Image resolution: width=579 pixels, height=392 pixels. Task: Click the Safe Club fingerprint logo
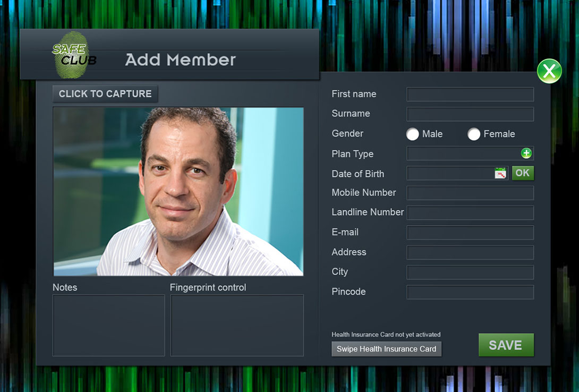point(73,55)
